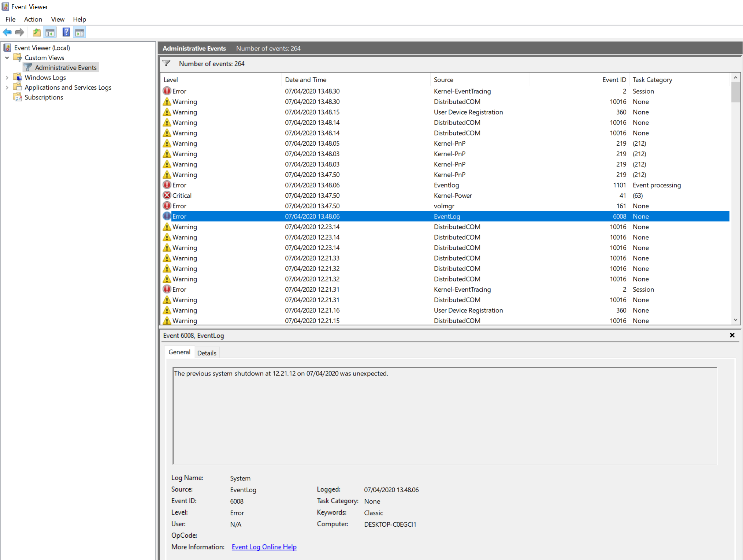Image resolution: width=743 pixels, height=560 pixels.
Task: Toggle the Show/Hide Action Pane icon
Action: [79, 32]
